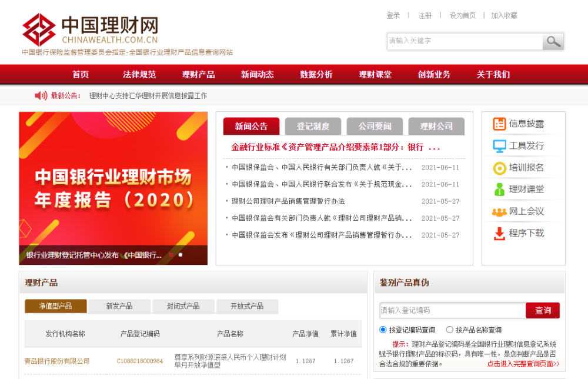Switch to 登记制度 tab
The height and width of the screenshot is (379, 588).
[x=313, y=126]
